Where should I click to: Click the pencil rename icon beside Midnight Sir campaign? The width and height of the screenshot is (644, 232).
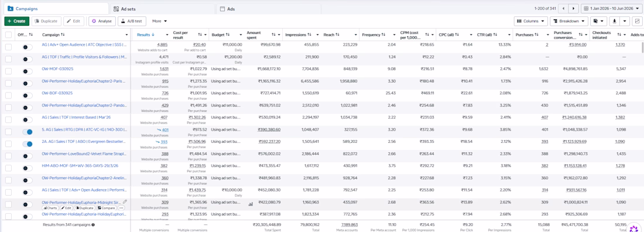(125, 202)
